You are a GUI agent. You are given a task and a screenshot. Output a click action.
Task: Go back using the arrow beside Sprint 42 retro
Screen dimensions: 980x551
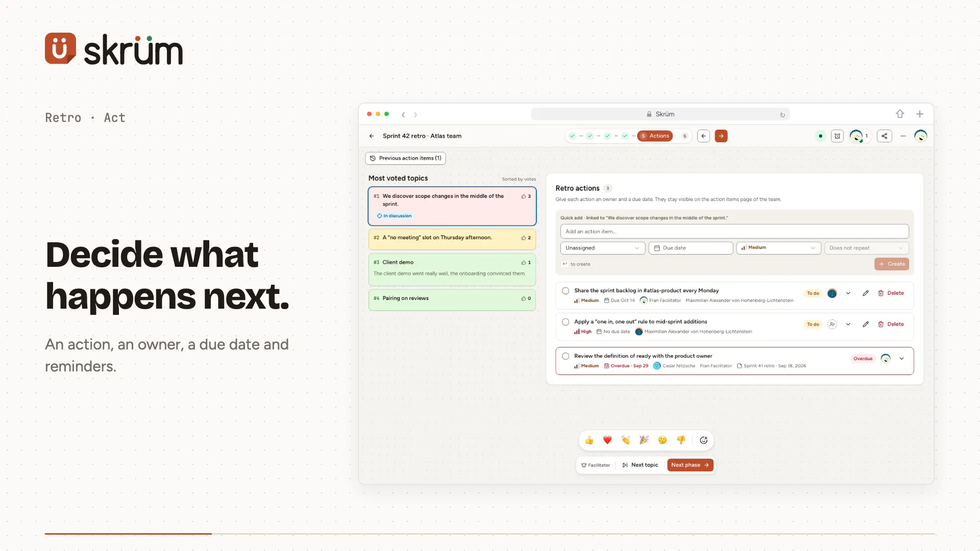pos(372,136)
